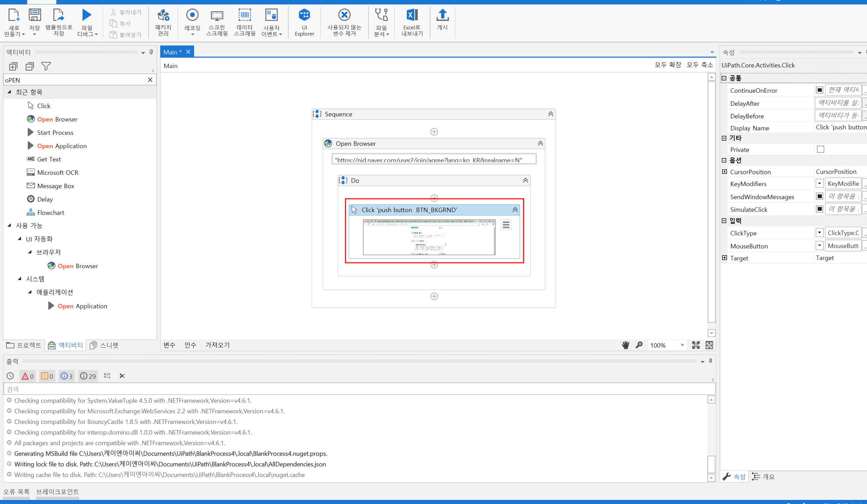Click 사용되지 않는 변수 제거 icon
Screen dimensions: 867x504
(344, 22)
